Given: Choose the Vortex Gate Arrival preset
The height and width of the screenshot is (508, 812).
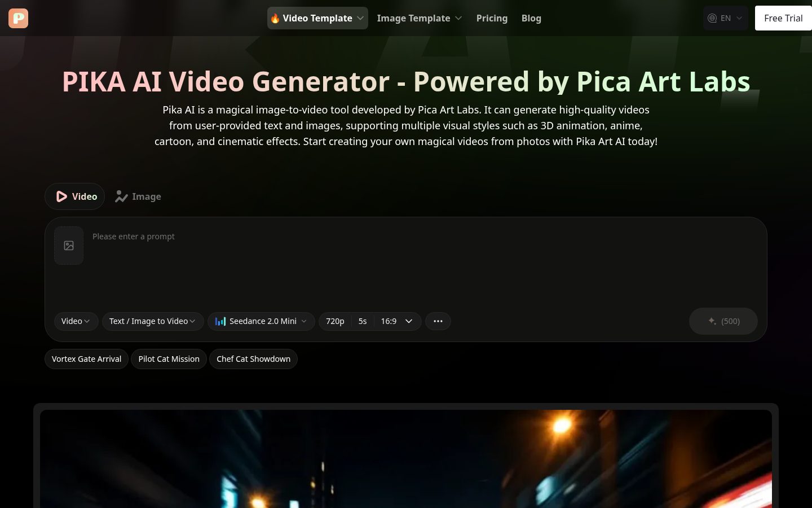Looking at the screenshot, I should point(86,359).
